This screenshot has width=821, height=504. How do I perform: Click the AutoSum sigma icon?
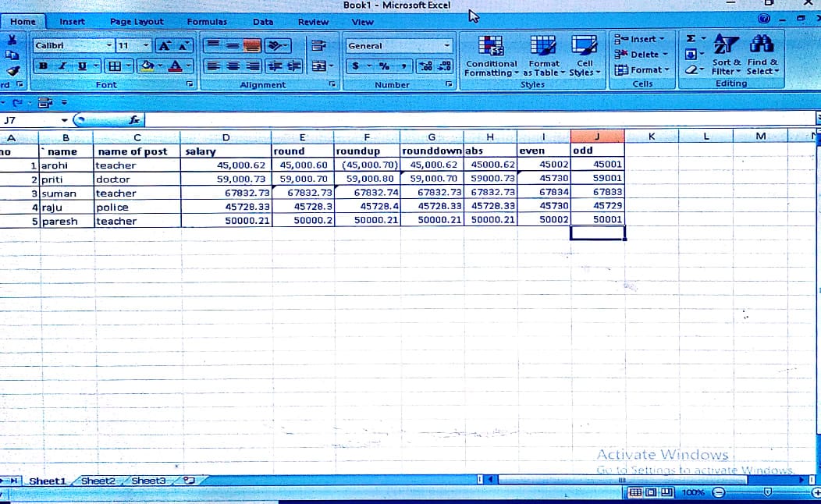pyautogui.click(x=691, y=38)
